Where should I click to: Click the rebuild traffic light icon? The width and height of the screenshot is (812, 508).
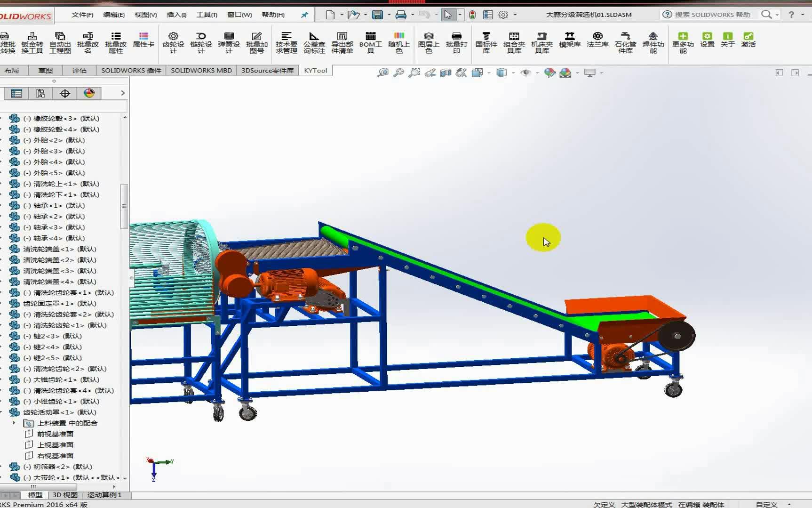[x=472, y=15]
